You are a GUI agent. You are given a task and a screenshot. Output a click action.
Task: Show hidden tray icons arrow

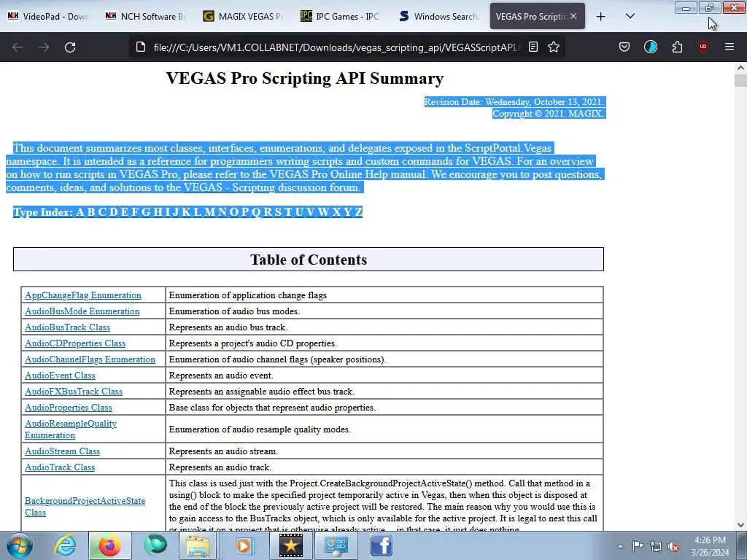(620, 546)
